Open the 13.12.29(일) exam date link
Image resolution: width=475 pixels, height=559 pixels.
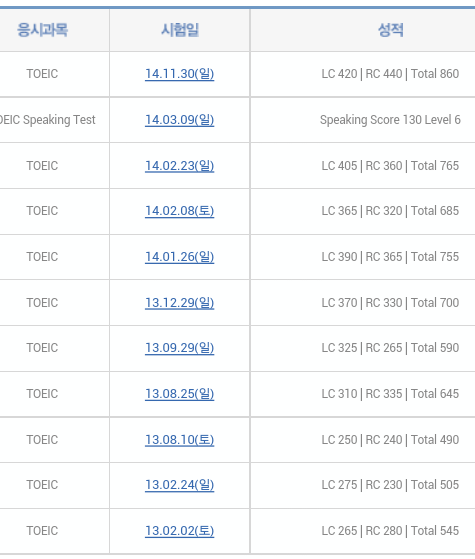click(179, 303)
